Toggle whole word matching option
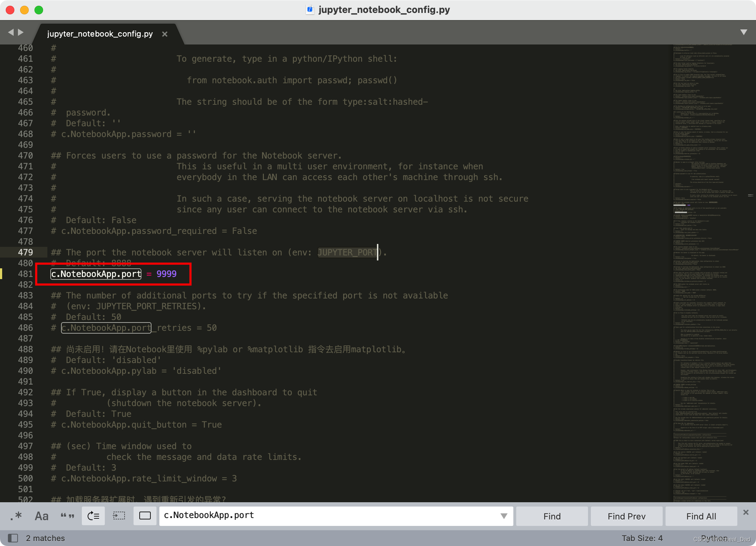This screenshot has height=546, width=756. pyautogui.click(x=67, y=516)
